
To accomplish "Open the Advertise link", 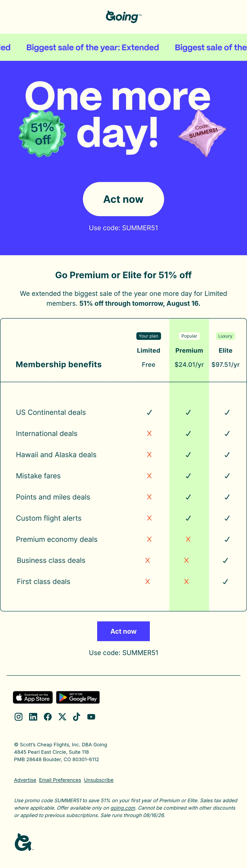I will click(x=25, y=780).
